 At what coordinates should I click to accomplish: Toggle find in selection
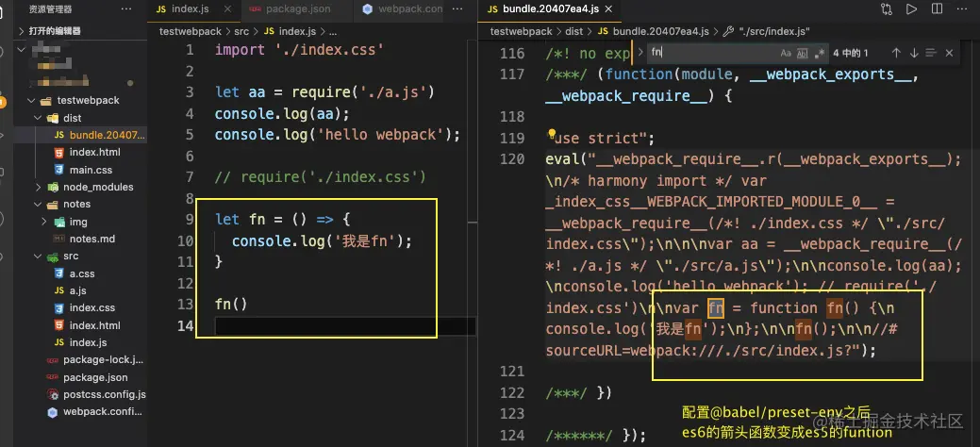pyautogui.click(x=931, y=53)
